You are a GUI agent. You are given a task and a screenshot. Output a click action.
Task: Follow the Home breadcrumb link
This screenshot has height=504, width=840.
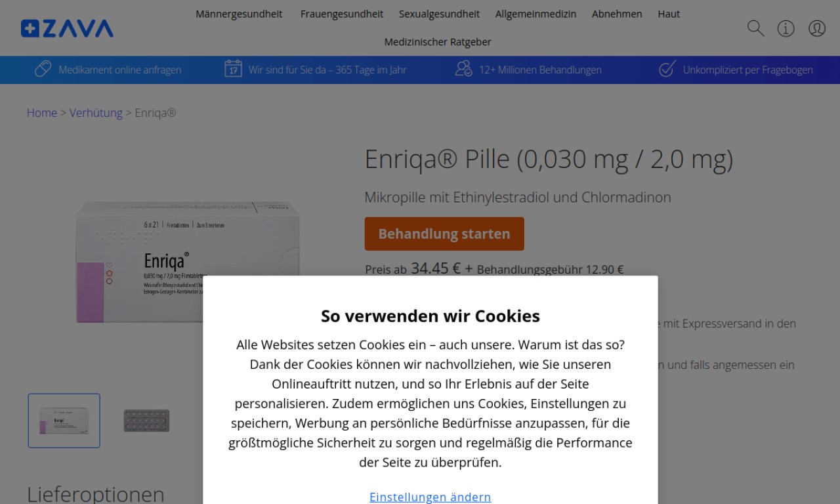(42, 113)
